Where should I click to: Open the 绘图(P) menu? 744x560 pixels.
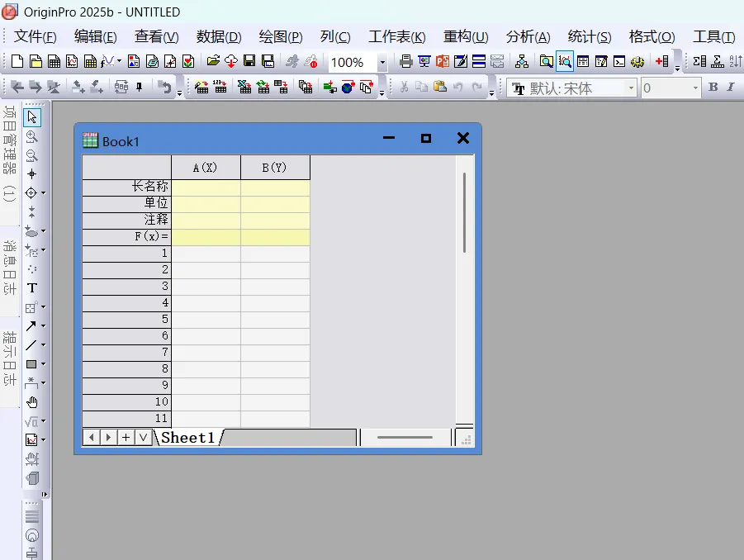coord(281,36)
